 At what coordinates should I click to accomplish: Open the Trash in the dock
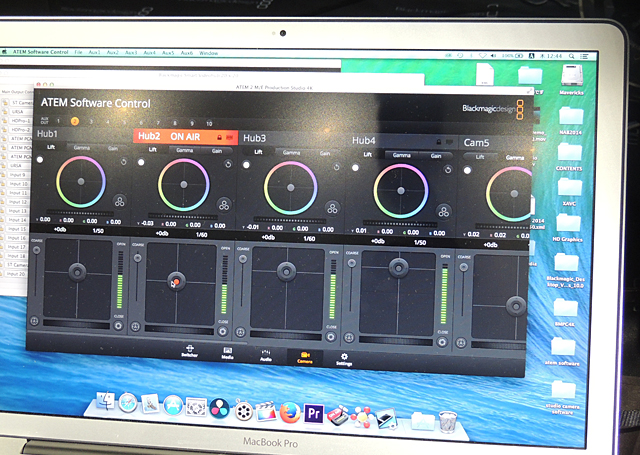tap(448, 422)
